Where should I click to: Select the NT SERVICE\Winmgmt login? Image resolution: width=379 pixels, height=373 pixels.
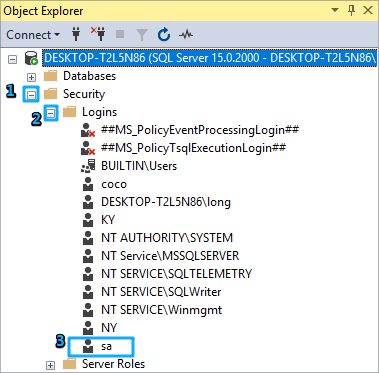[162, 310]
